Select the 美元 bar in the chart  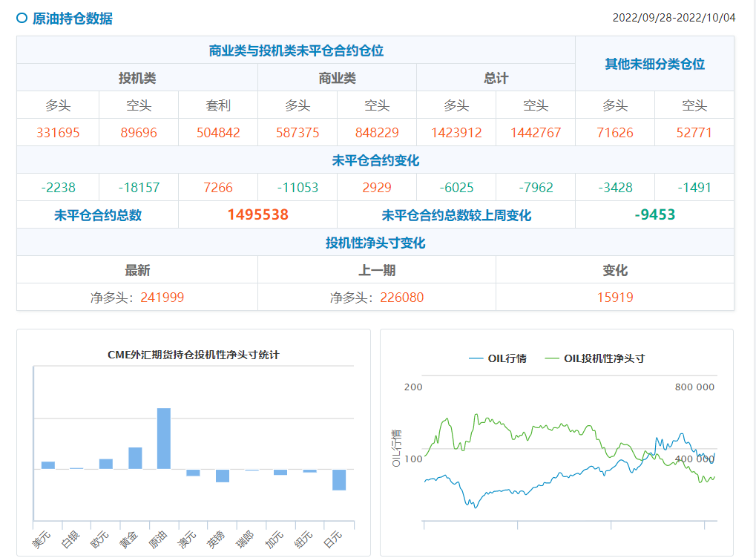(x=48, y=465)
